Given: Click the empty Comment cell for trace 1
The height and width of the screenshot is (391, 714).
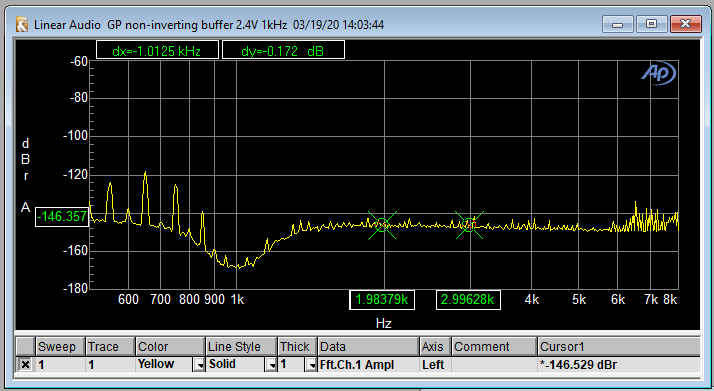Looking at the screenshot, I should pos(494,365).
